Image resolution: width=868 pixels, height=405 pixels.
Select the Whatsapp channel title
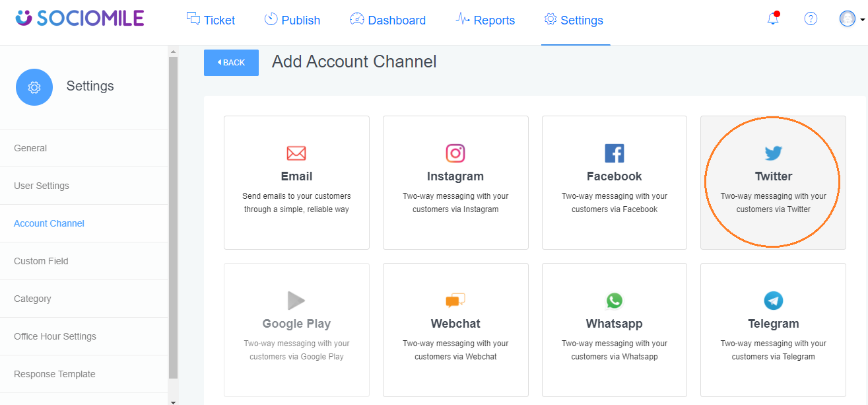tap(615, 324)
